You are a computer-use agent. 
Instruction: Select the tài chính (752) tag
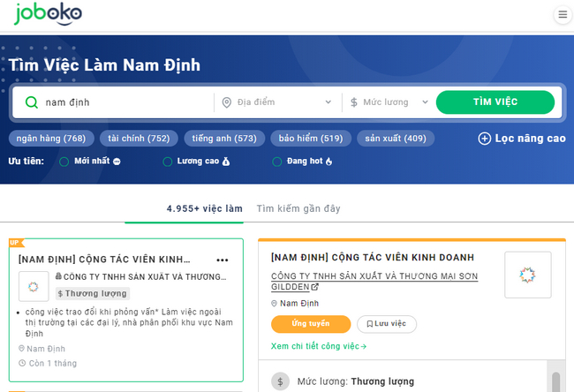tap(139, 139)
